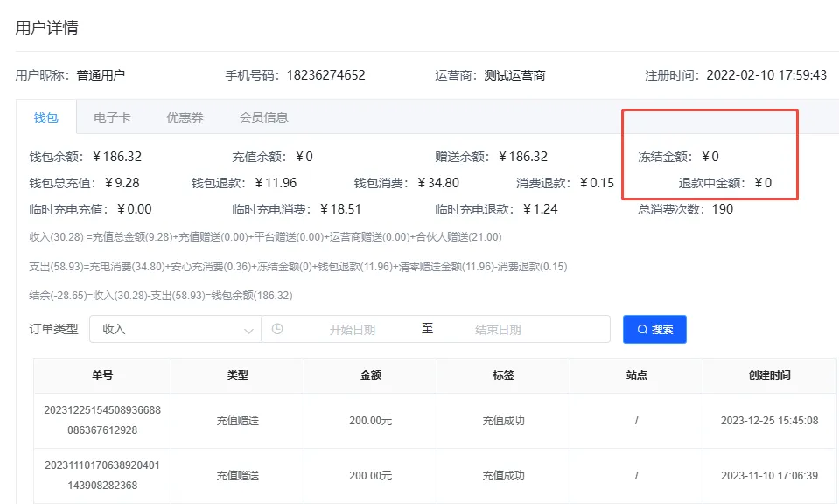Image resolution: width=839 pixels, height=504 pixels.
Task: Click the phone number 18236274652
Action: pos(325,75)
